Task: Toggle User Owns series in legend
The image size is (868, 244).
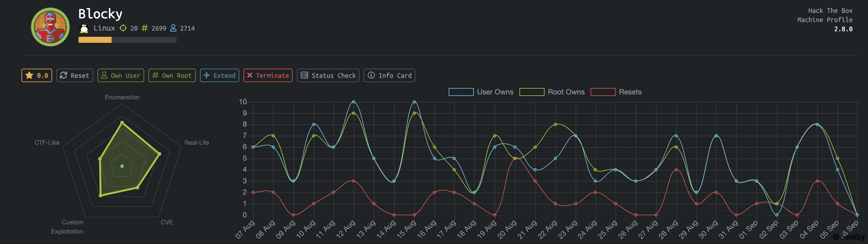Action: click(x=481, y=92)
